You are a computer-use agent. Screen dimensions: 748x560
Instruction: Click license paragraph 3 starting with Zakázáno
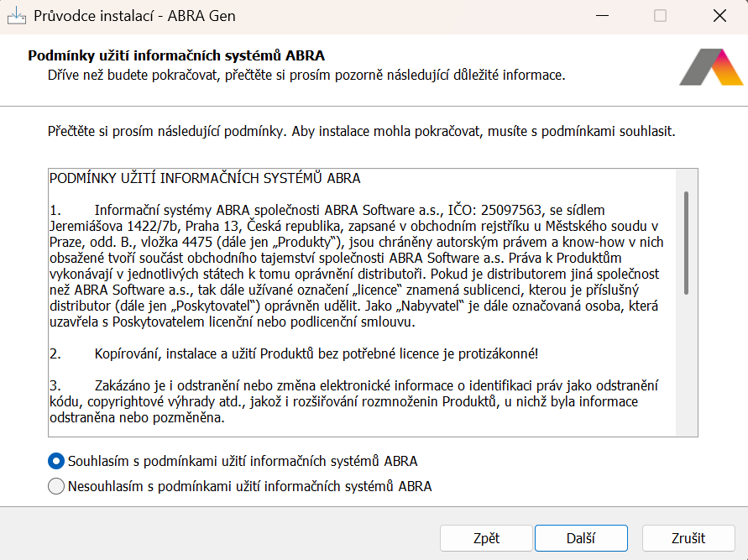353,400
